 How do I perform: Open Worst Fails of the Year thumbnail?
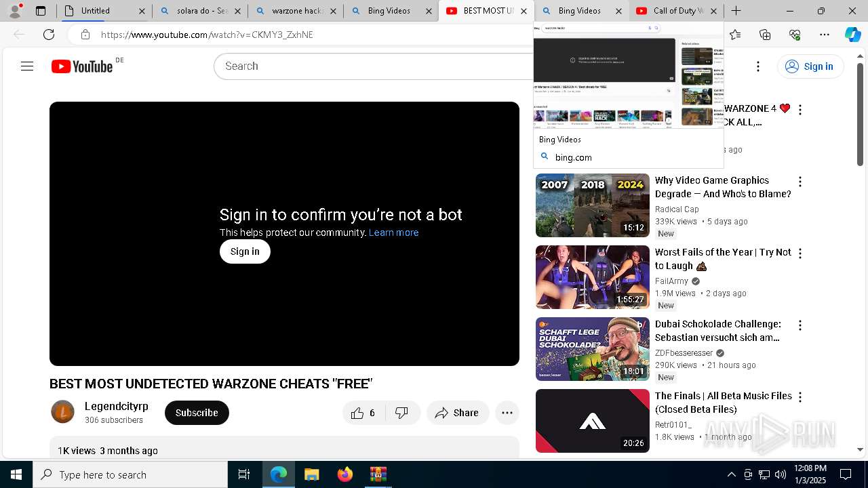click(x=593, y=277)
